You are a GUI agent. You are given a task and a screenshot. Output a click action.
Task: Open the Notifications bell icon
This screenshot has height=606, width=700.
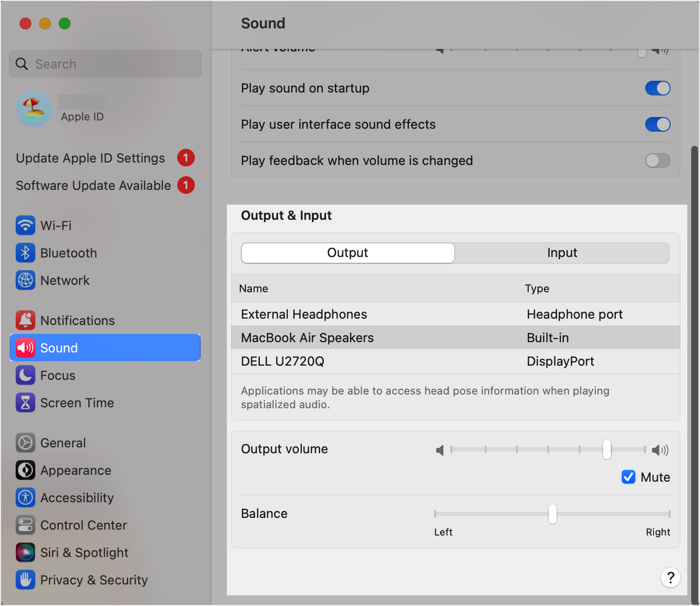(x=25, y=321)
